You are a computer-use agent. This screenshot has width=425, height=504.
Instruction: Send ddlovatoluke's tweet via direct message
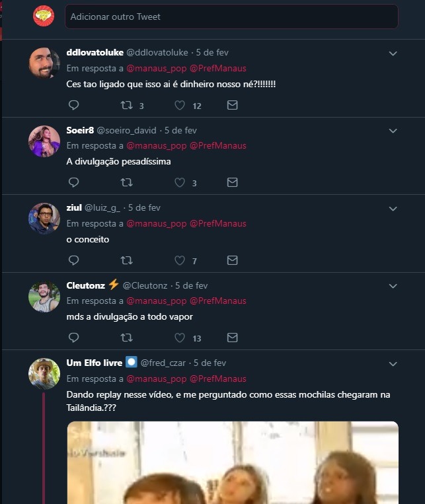tap(232, 105)
